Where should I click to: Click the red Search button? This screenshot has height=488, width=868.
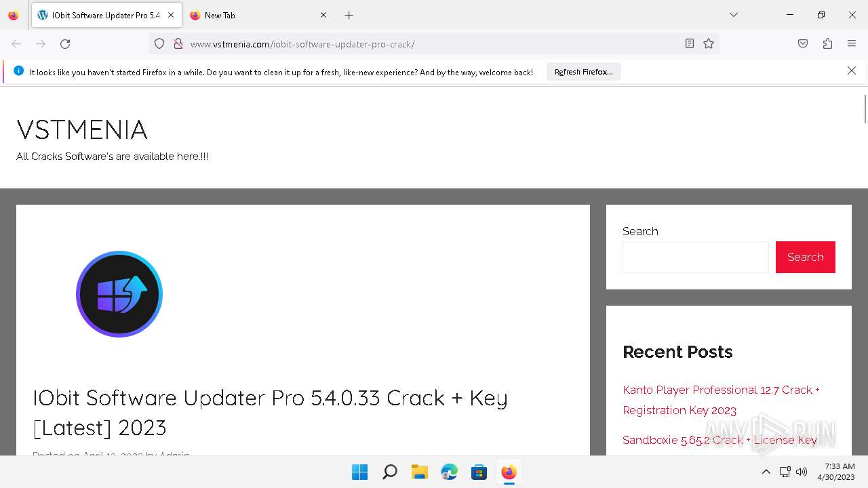[806, 258]
